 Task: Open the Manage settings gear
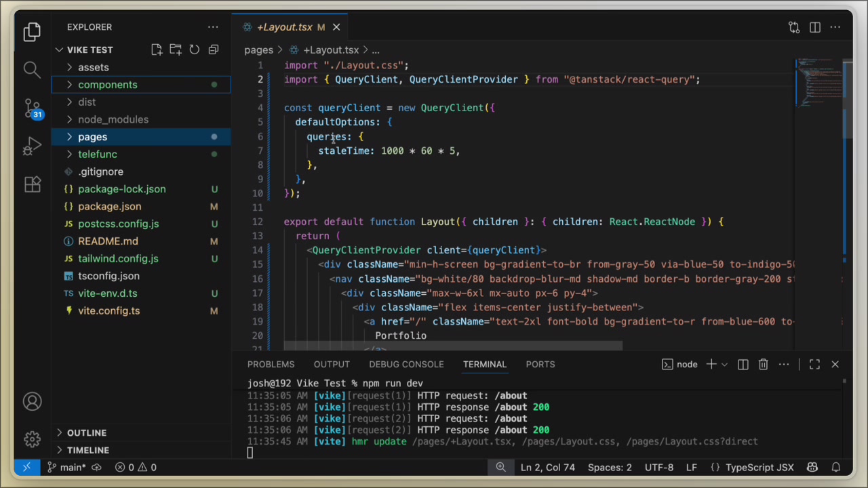click(x=32, y=439)
